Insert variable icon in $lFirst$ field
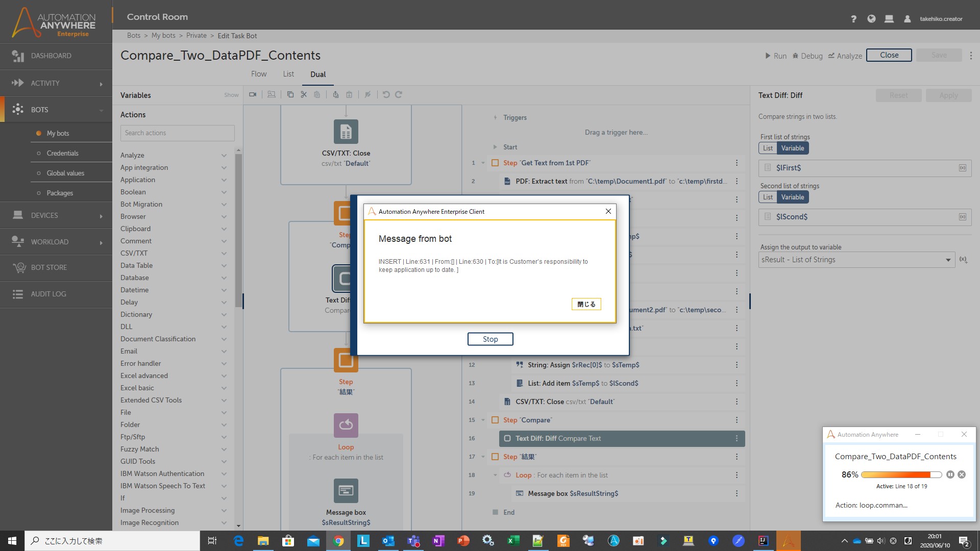Screen dimensions: 980x551 (x=963, y=168)
